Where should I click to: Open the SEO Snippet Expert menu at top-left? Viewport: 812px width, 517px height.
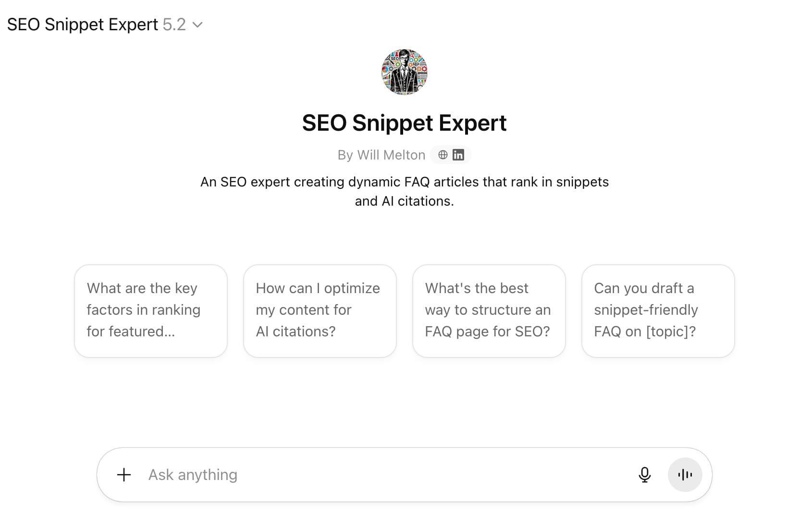tap(82, 25)
